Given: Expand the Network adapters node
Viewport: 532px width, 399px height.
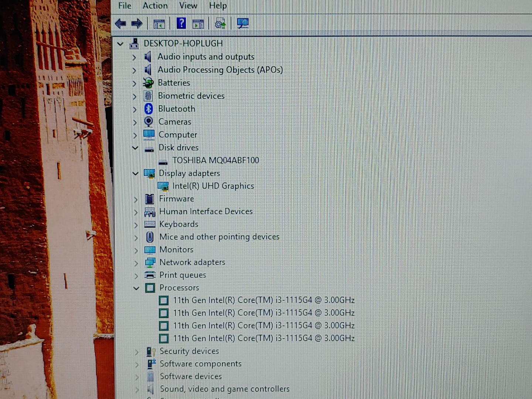Looking at the screenshot, I should click(136, 263).
